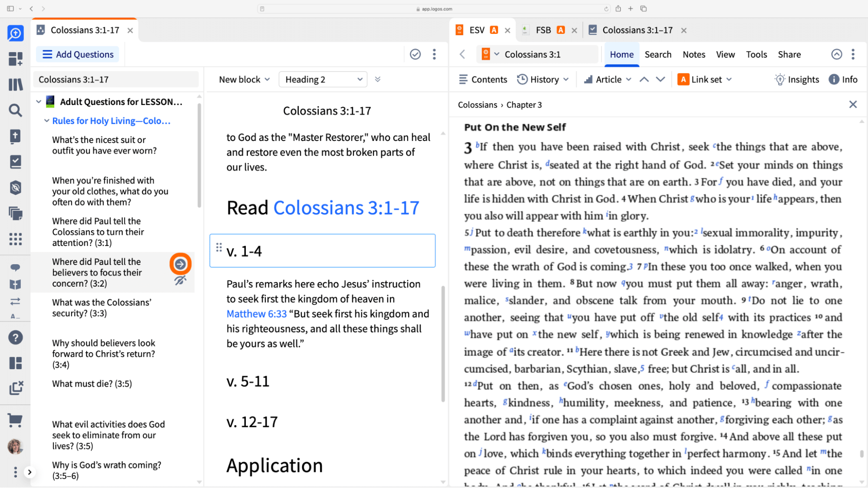Image resolution: width=868 pixels, height=488 pixels.
Task: Open the Notes tab
Action: click(x=694, y=54)
